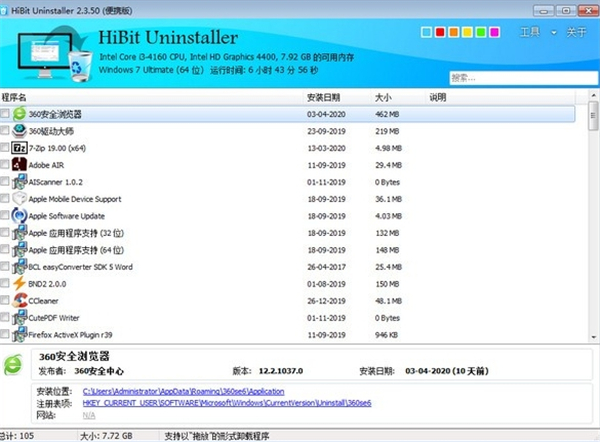Choose the light blue theme swatch
The image size is (600, 442).
[426, 32]
